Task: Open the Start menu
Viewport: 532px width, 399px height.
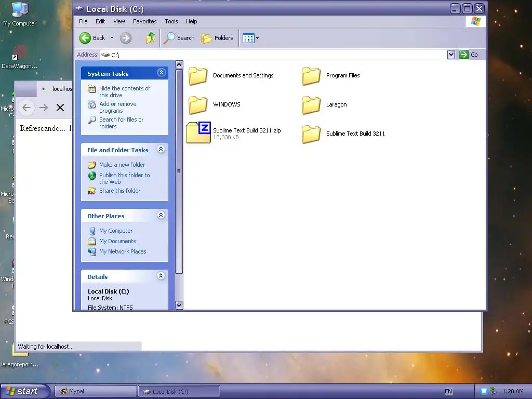Action: coord(24,391)
